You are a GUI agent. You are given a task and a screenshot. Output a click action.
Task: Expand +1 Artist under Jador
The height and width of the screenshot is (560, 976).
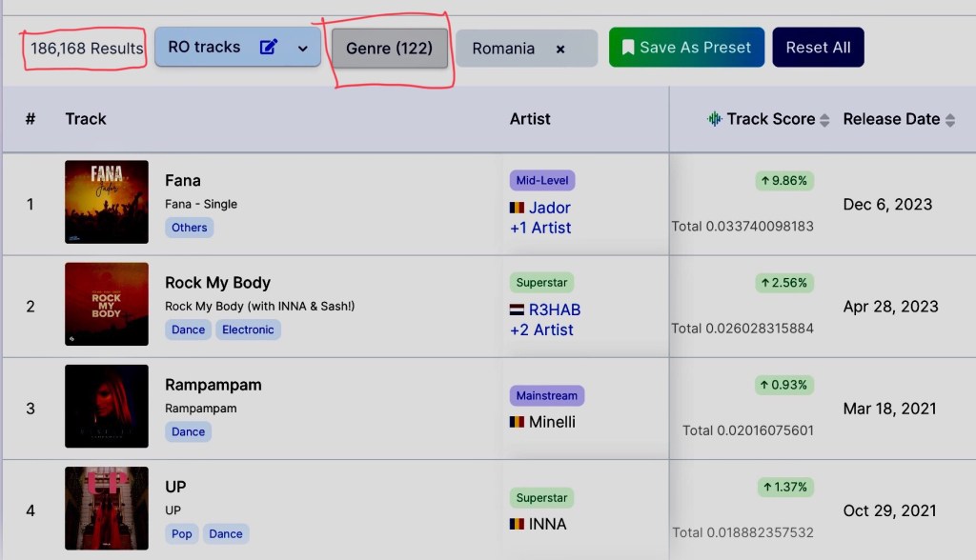point(540,228)
